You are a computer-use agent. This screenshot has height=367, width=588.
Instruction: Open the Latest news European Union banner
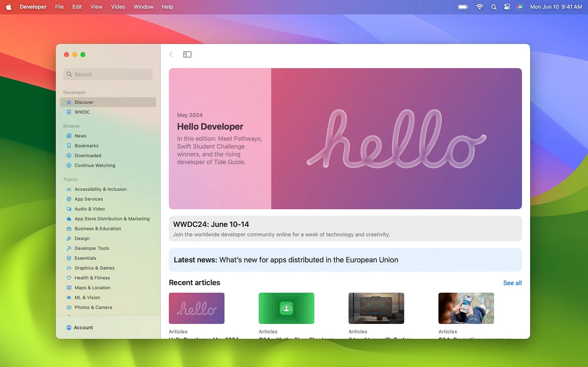[x=345, y=260]
